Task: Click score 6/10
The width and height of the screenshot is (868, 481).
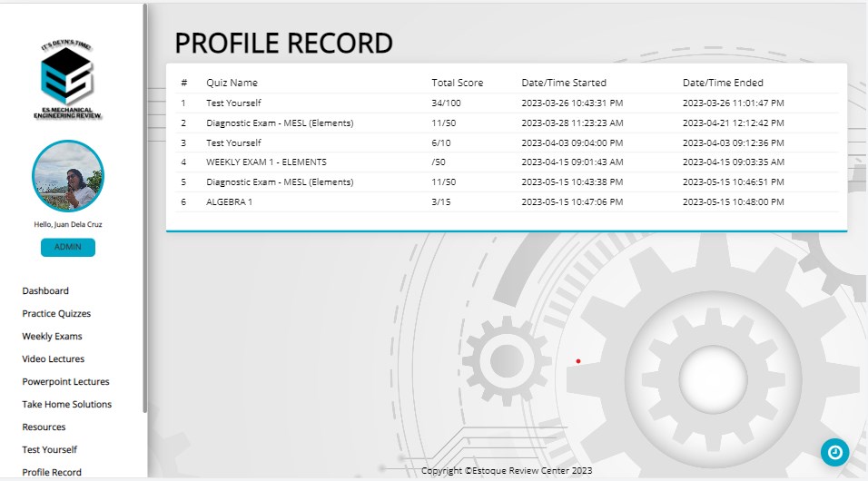Action: pos(441,142)
